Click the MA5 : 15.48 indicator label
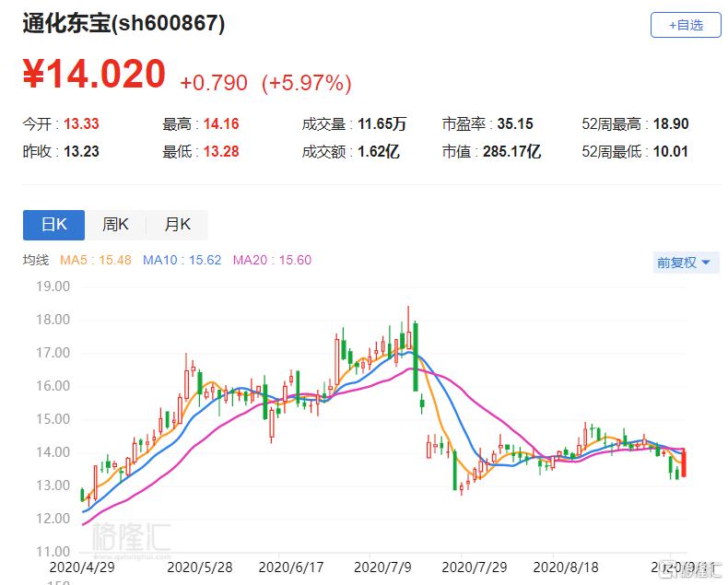Image resolution: width=728 pixels, height=585 pixels. (96, 260)
